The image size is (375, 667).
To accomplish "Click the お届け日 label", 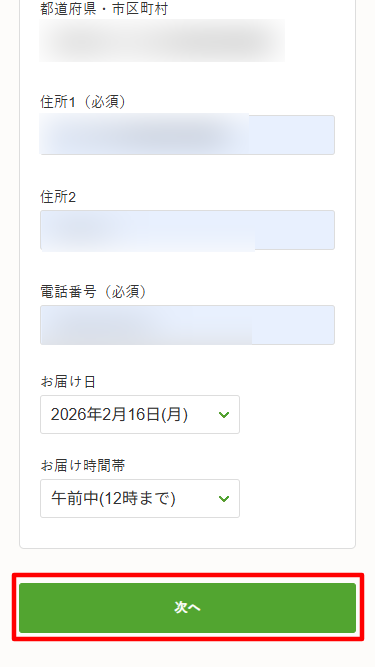I will 68,382.
